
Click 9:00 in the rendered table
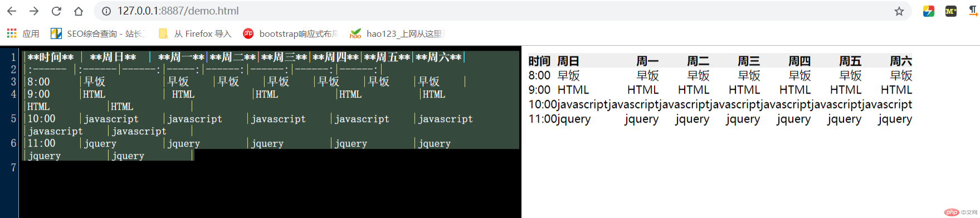tap(539, 90)
